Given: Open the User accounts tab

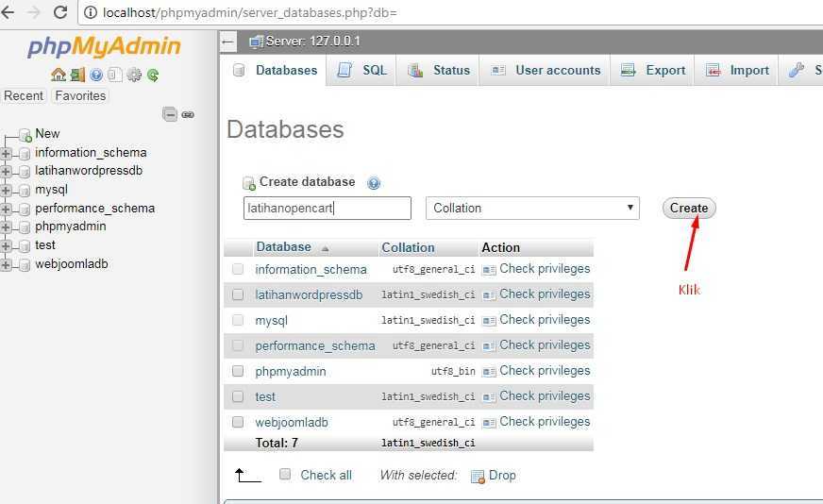Looking at the screenshot, I should [x=546, y=71].
